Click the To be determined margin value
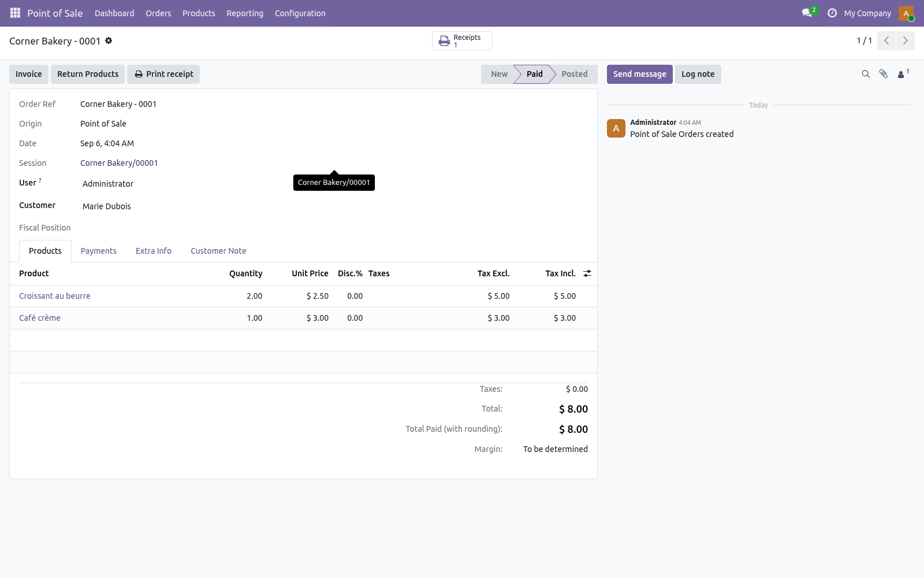Screen dimensions: 924x578 pyautogui.click(x=556, y=449)
